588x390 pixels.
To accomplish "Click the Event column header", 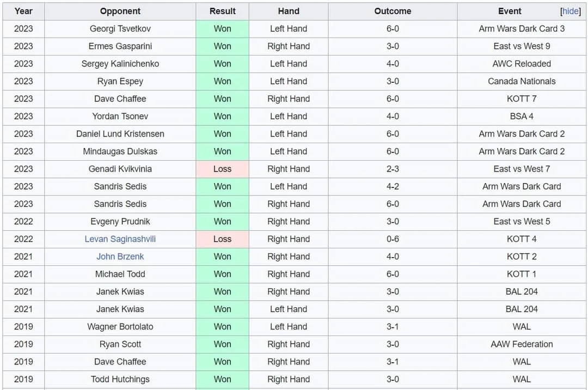I will 510,11.
